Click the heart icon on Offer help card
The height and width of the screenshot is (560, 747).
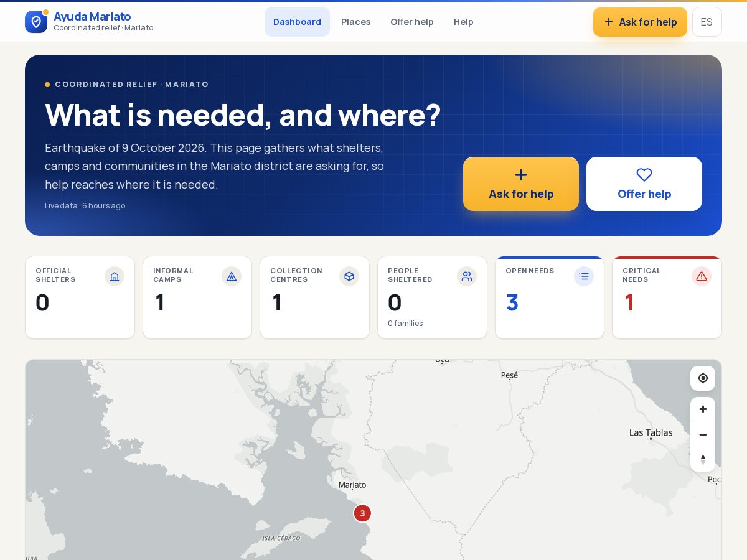coord(644,175)
